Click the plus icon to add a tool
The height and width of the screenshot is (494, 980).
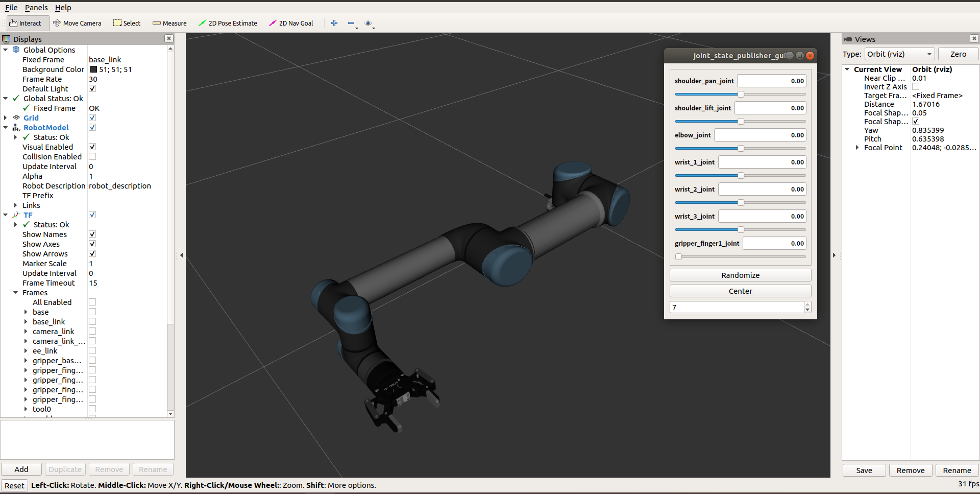[x=334, y=23]
